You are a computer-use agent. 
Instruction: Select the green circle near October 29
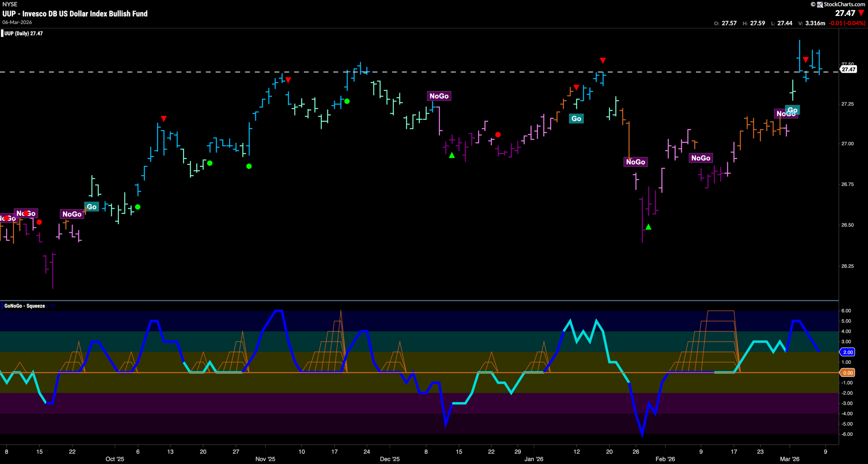[249, 166]
